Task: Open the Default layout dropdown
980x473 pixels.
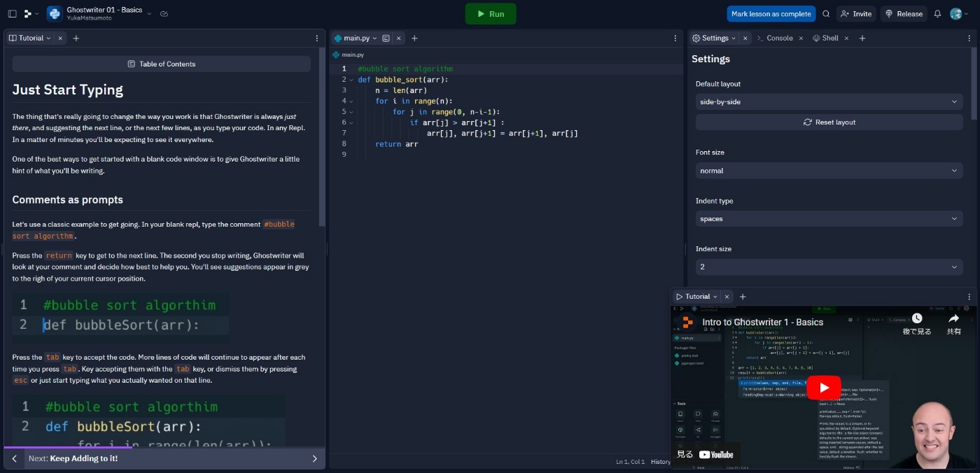Action: 829,101
